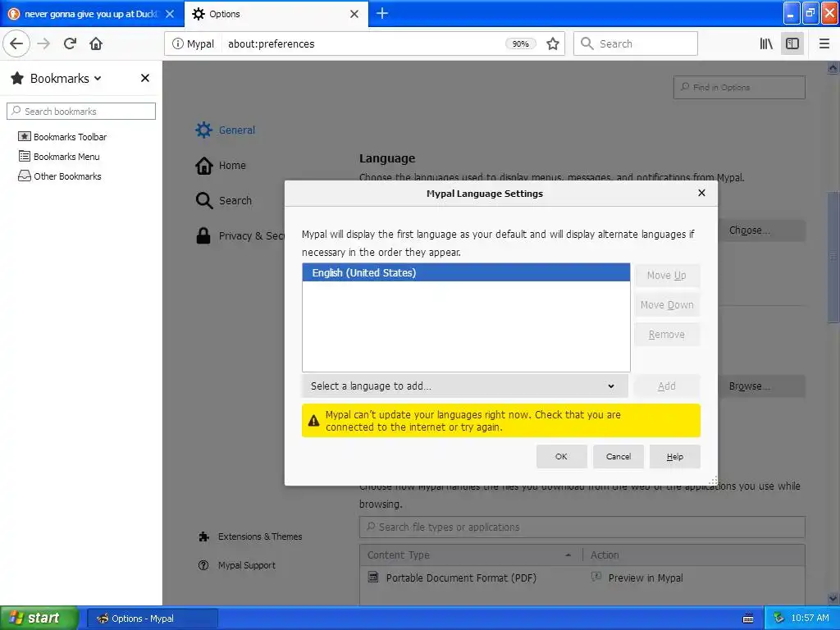Reload the current page
This screenshot has height=630, width=840.
pos(70,43)
